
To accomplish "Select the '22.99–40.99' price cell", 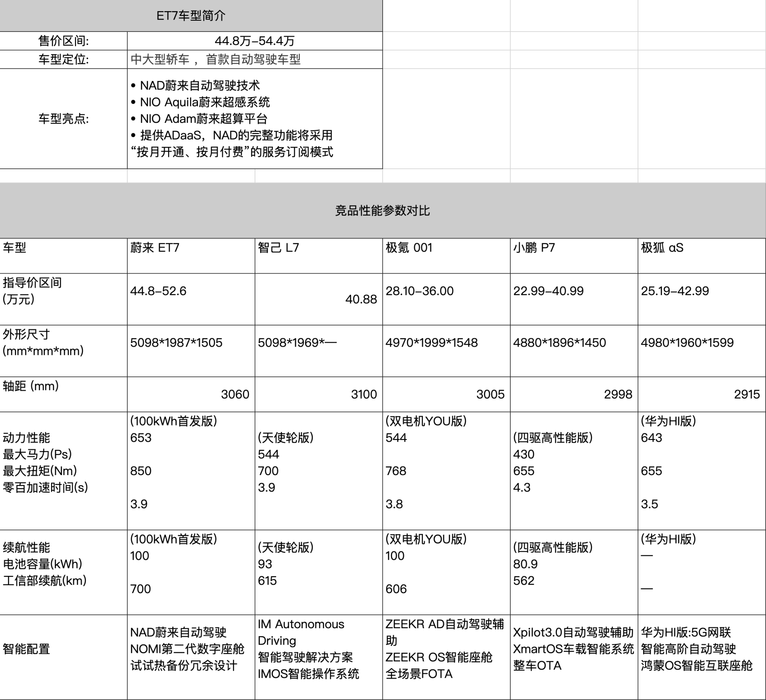I will point(574,299).
